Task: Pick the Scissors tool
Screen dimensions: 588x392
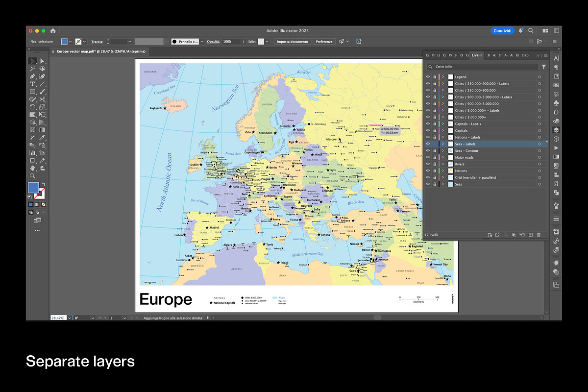Action: point(42,99)
